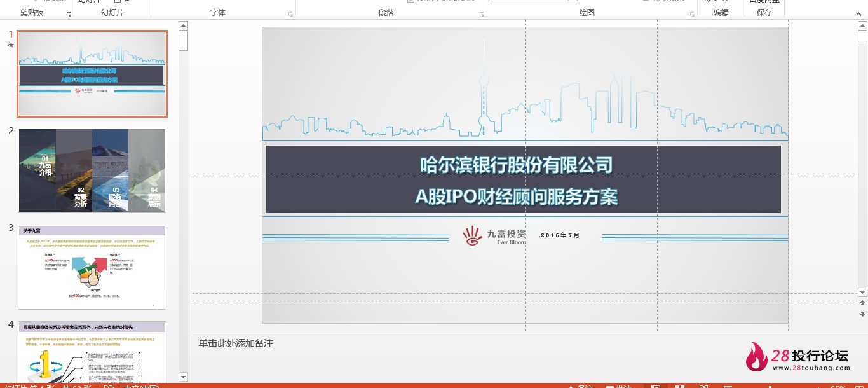Screen dimensions: 868x388
Task: Click the slide panel scrollbar down arrow
Action: pyautogui.click(x=183, y=377)
